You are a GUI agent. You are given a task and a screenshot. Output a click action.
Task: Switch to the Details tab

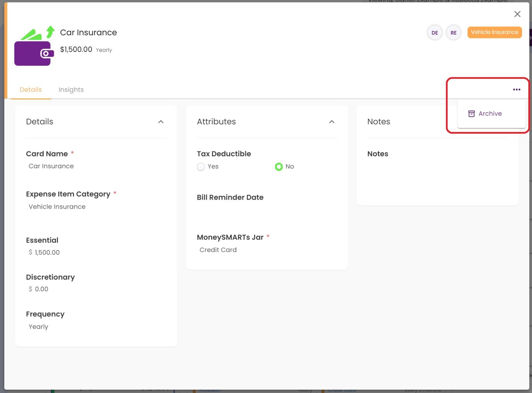point(31,89)
